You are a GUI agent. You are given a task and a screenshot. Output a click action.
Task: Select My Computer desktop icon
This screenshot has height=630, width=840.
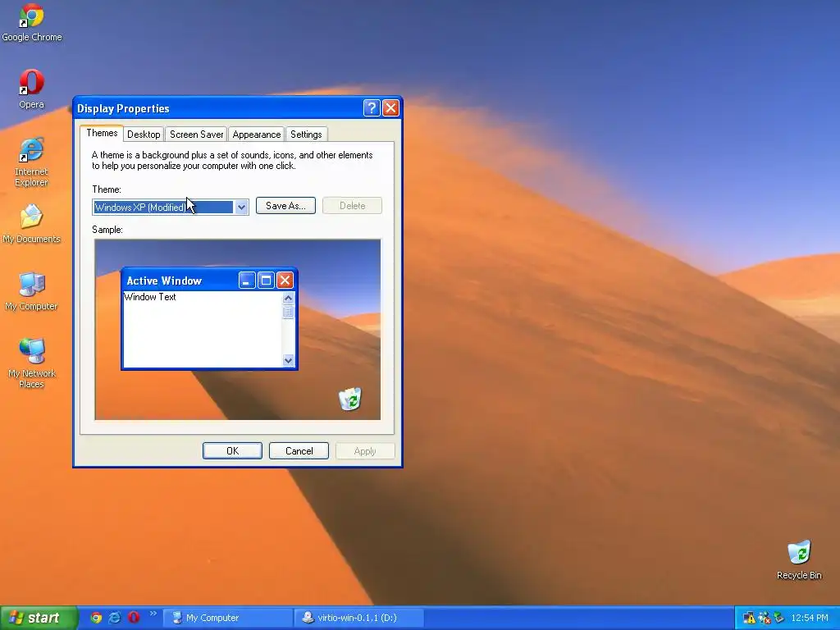(32, 291)
